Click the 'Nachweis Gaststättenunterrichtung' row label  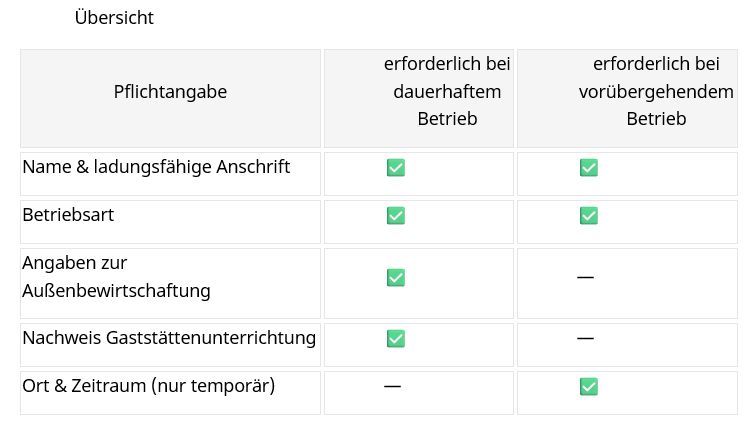(169, 338)
